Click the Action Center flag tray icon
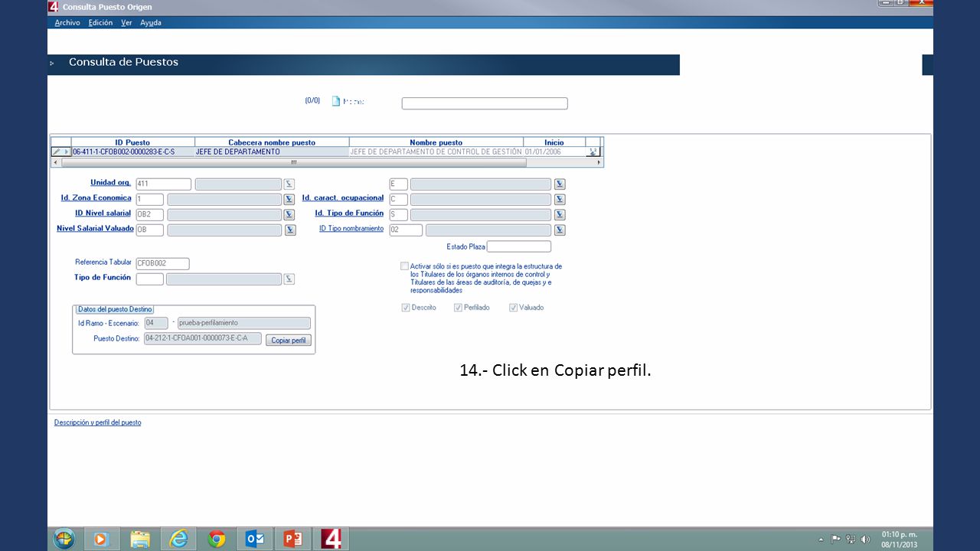This screenshot has width=980, height=551. (836, 539)
